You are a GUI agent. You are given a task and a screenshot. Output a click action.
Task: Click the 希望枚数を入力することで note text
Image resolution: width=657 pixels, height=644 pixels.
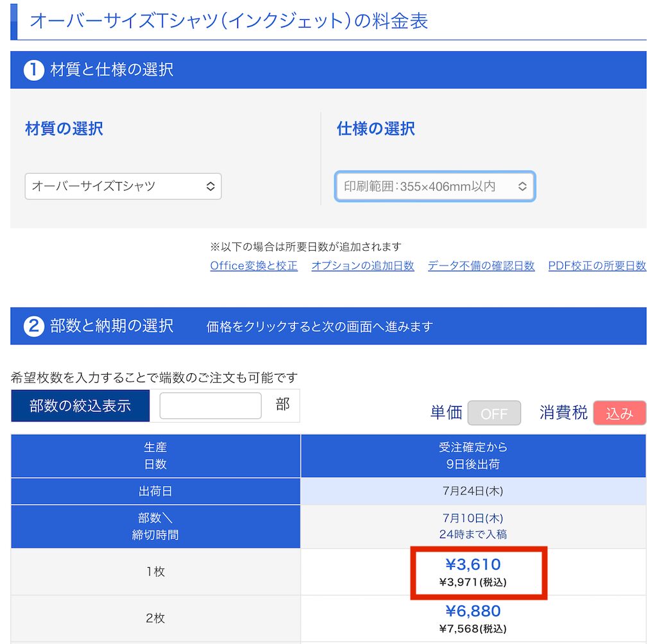pyautogui.click(x=154, y=378)
